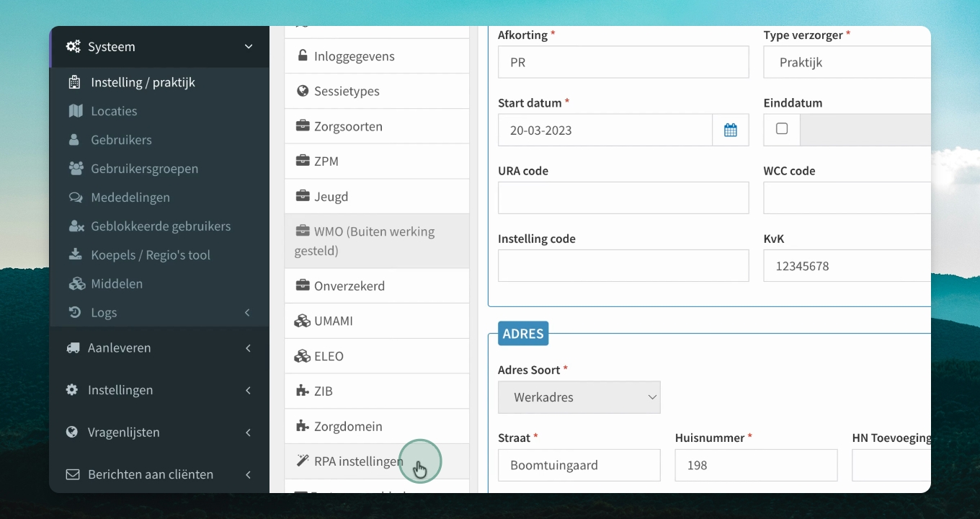Open the Gebruikersgroepen page
Screen dimensions: 980x519
[144, 169]
